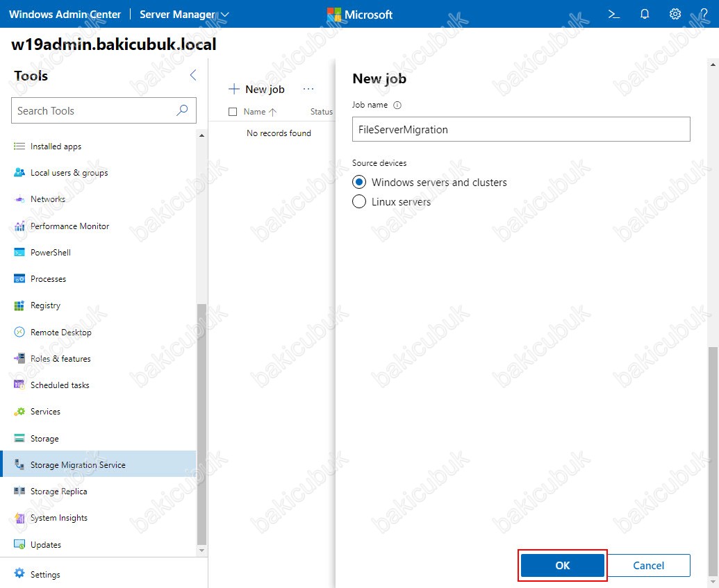This screenshot has height=588, width=719.
Task: Click the Updates icon
Action: click(x=19, y=544)
